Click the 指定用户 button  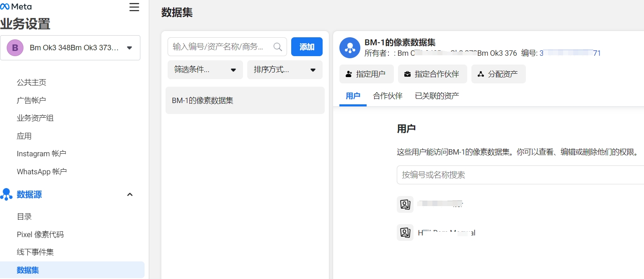click(x=367, y=74)
